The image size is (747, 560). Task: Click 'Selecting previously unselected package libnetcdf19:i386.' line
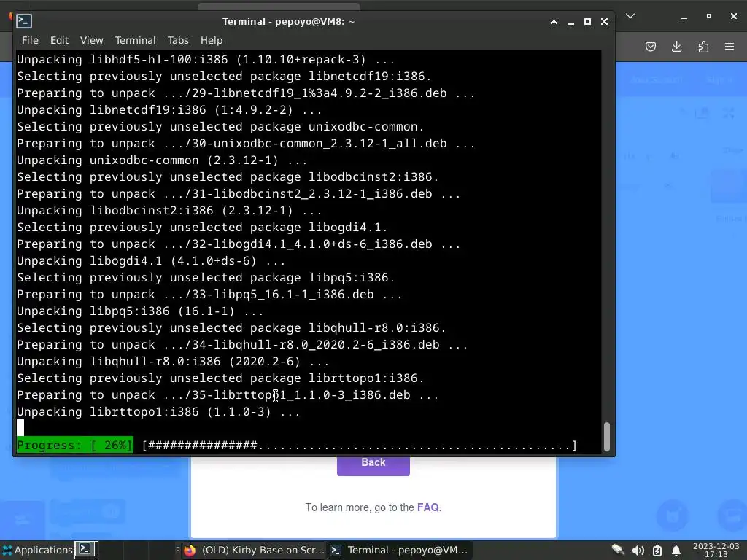[224, 77]
